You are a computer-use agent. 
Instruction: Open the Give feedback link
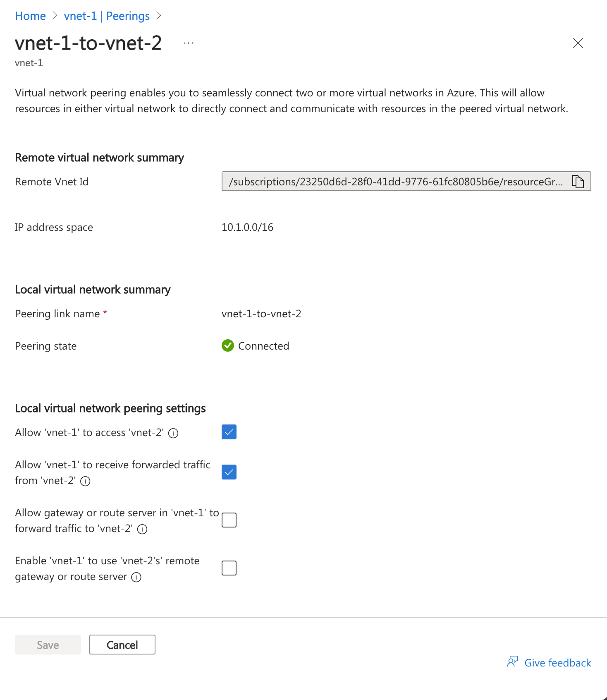click(x=557, y=663)
